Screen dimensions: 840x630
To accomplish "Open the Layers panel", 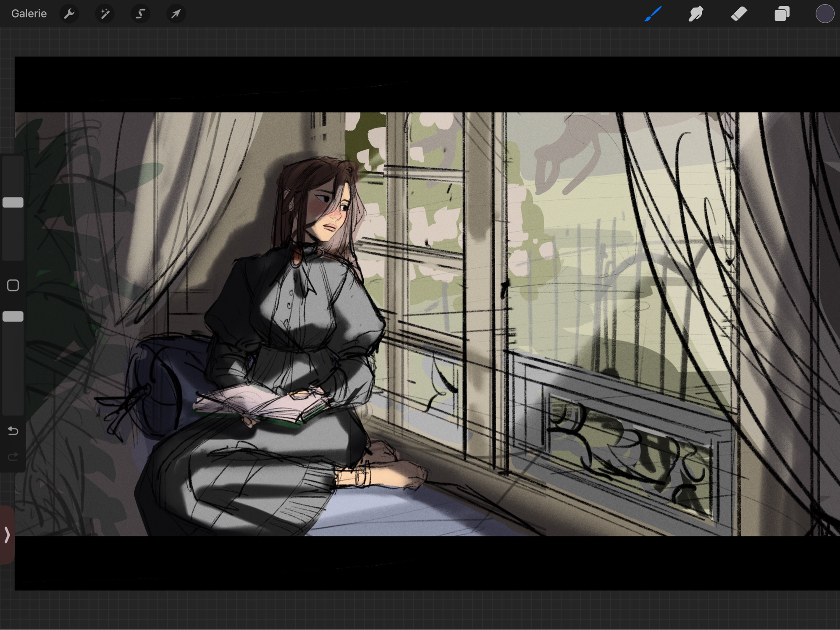I will 782,14.
